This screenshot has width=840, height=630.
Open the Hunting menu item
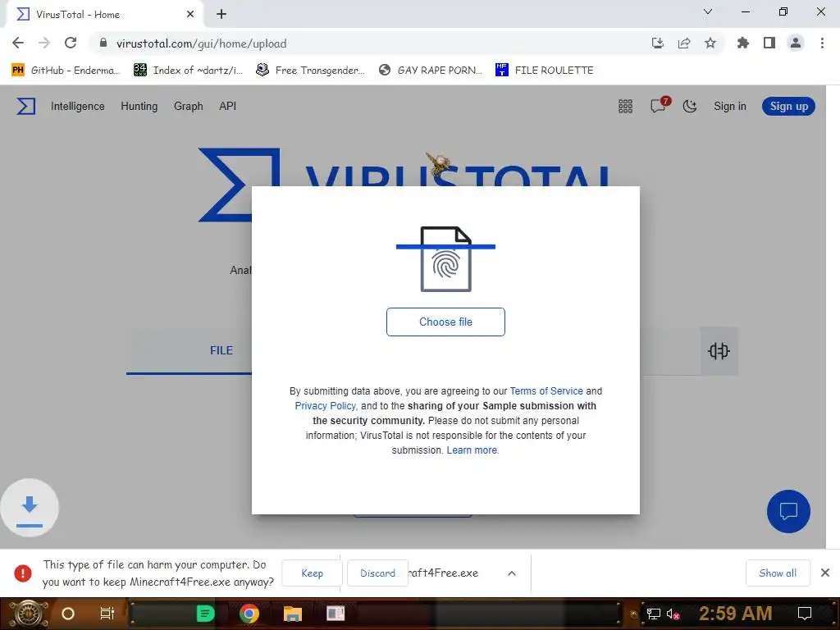pos(139,106)
